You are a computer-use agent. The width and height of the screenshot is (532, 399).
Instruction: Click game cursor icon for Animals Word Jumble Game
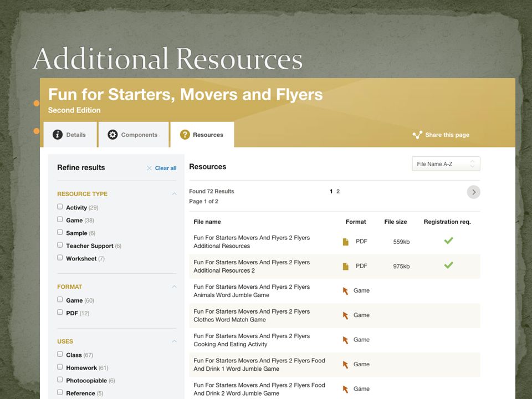click(x=345, y=291)
